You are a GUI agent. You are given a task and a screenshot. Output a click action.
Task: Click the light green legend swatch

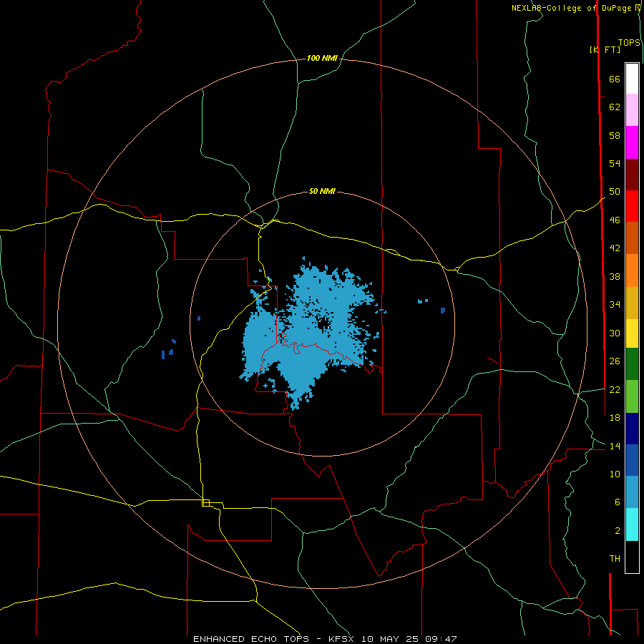pyautogui.click(x=632, y=396)
